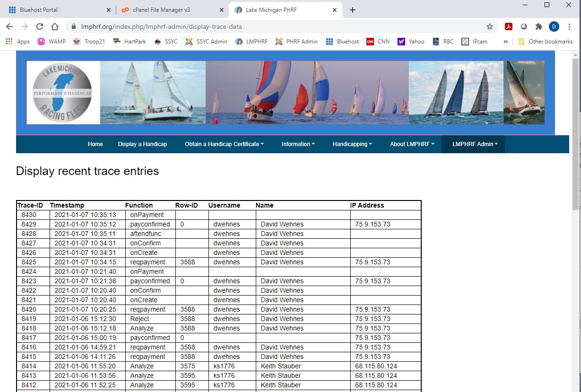Screen dimensions: 581x392
Task: Open the Troop21 bookmark
Action: 89,42
